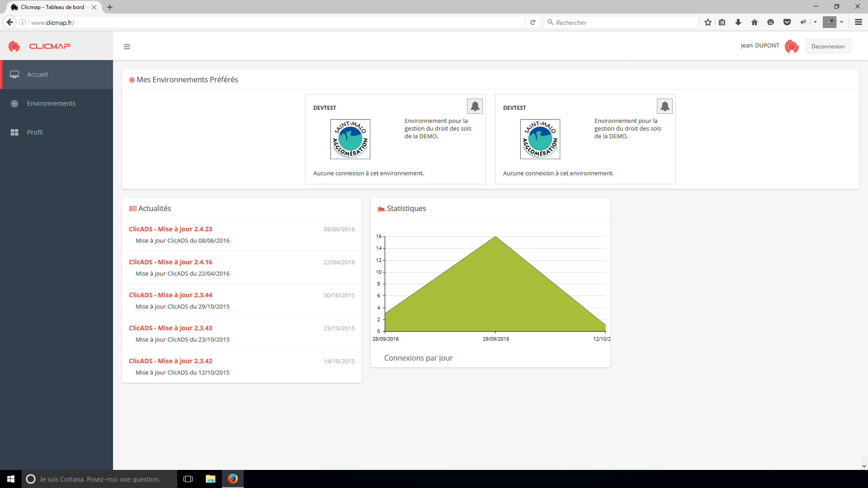868x488 pixels.
Task: Open the Environnements menu item
Action: pos(57,103)
